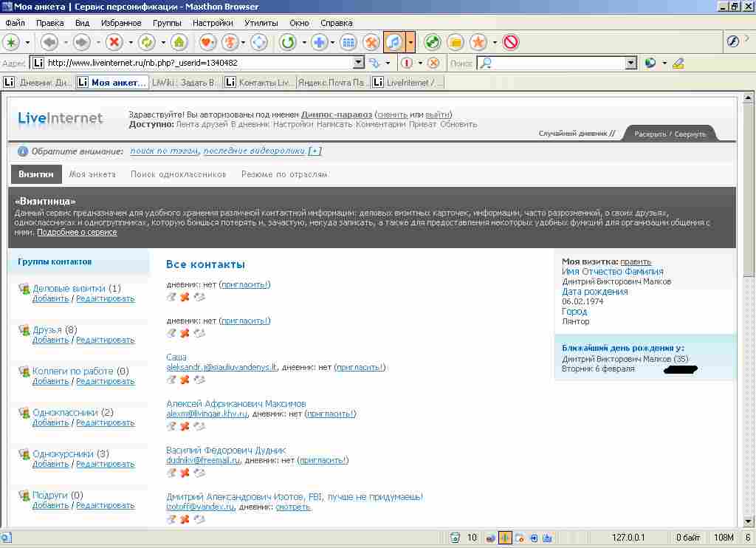Click the highlighter icon next to search box
Image resolution: width=756 pixels, height=548 pixels.
click(x=678, y=64)
